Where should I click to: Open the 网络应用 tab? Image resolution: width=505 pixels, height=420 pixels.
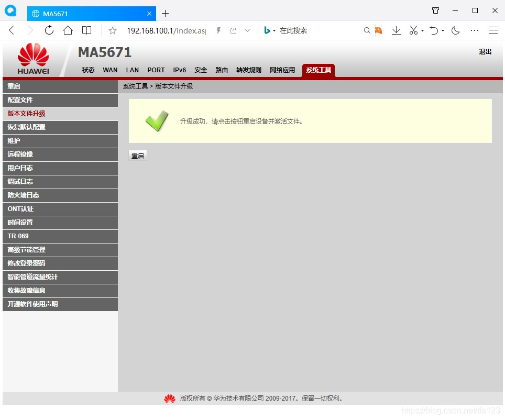282,70
